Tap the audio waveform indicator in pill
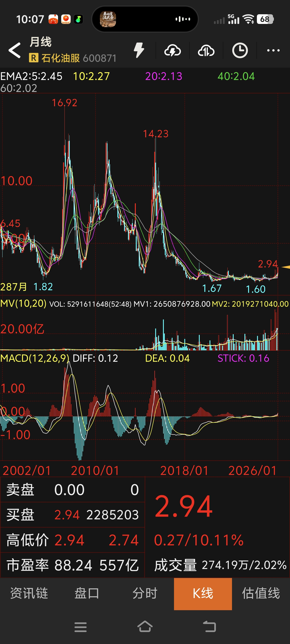The height and width of the screenshot is (644, 290). [x=183, y=19]
